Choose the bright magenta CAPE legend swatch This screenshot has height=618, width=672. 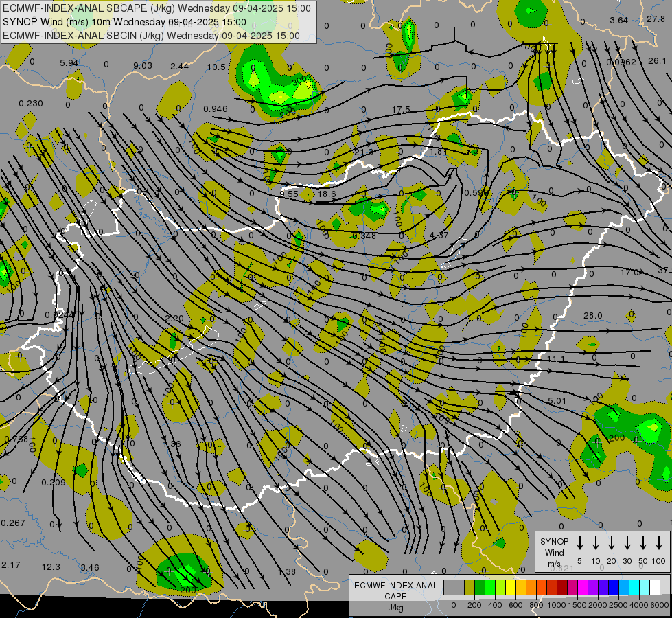[583, 588]
